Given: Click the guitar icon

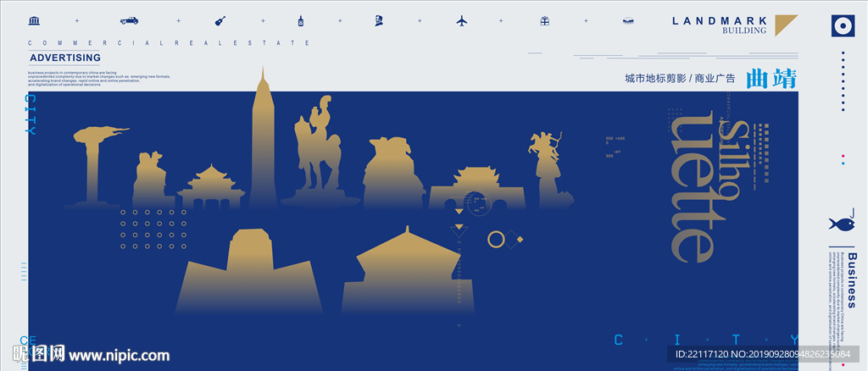Looking at the screenshot, I should [x=220, y=21].
